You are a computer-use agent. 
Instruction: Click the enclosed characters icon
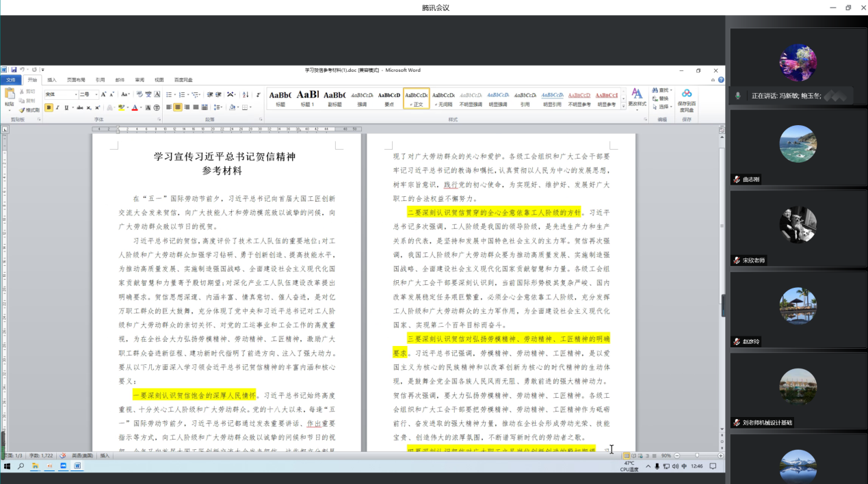[157, 107]
